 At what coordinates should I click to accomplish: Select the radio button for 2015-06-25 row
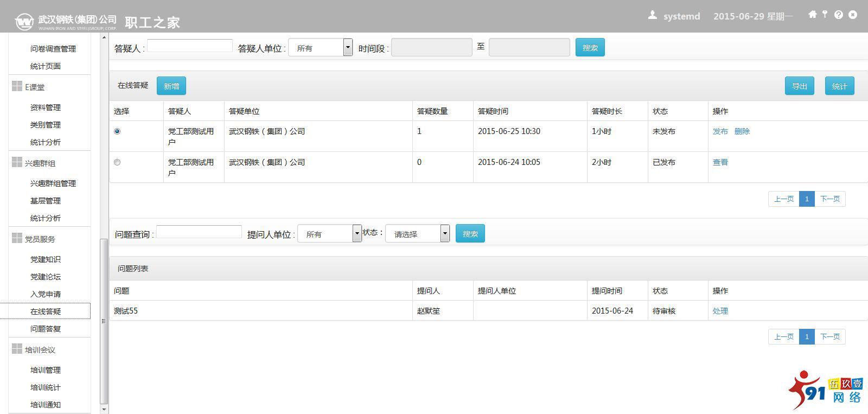point(117,131)
